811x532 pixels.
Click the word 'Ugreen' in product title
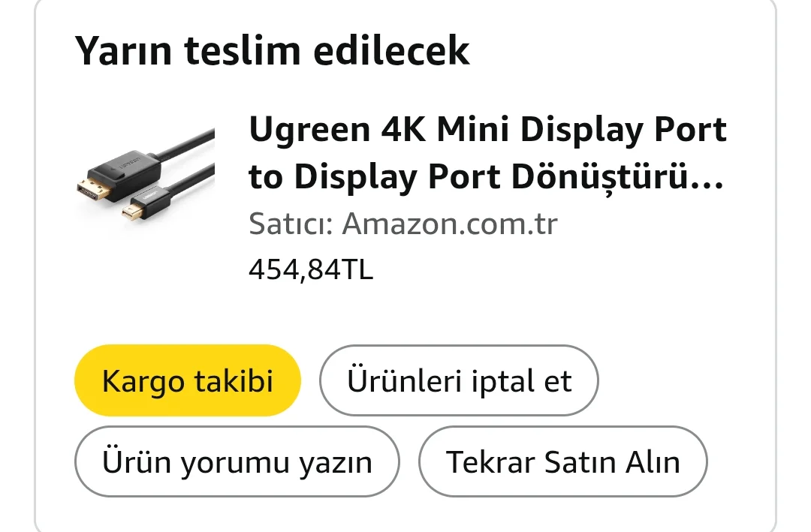(x=309, y=131)
